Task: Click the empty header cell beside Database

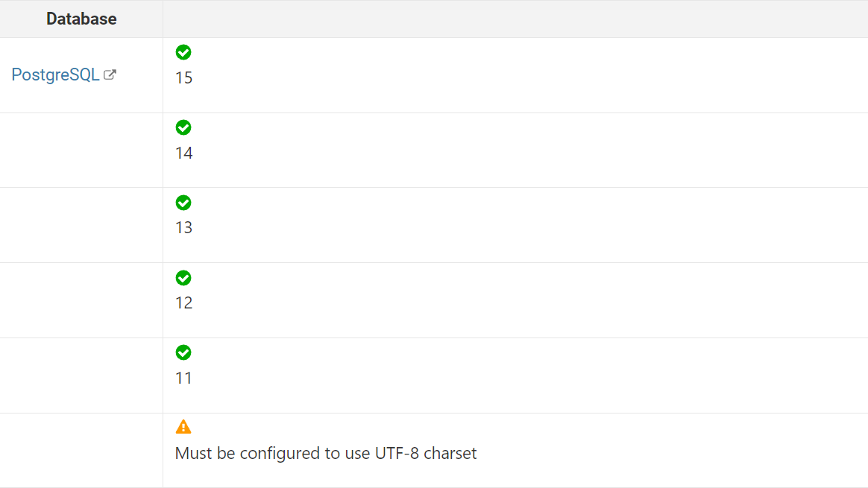Action: point(515,19)
